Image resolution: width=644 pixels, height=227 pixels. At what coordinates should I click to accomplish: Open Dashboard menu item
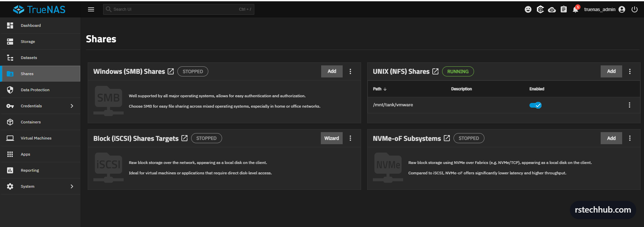point(40,25)
